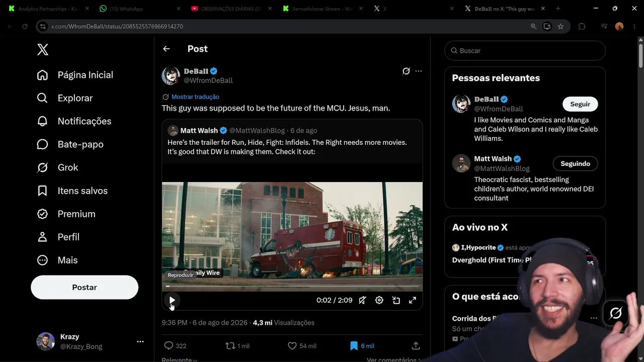The image size is (644, 362).
Task: Click the address bar URL
Action: click(x=117, y=27)
